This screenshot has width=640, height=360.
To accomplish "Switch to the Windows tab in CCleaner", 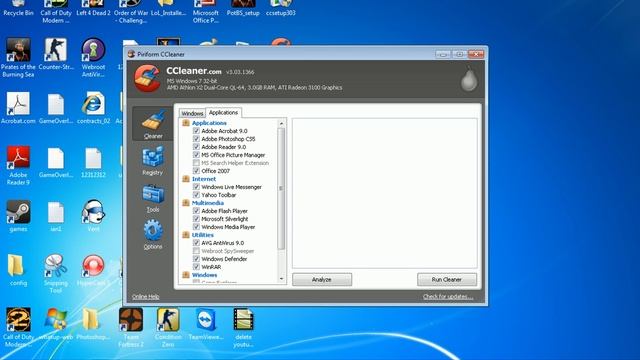I will 192,113.
